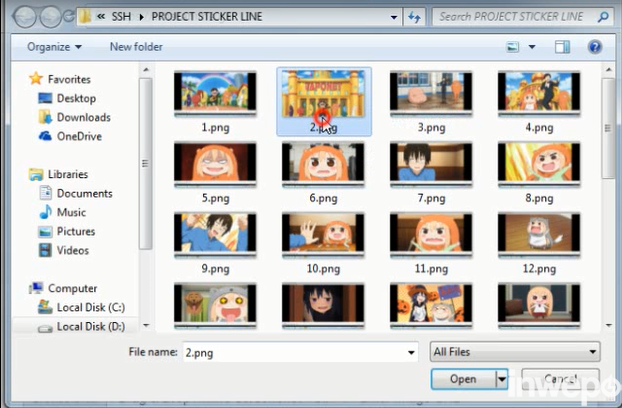
Task: Select the 3.png thumbnail
Action: [x=431, y=94]
